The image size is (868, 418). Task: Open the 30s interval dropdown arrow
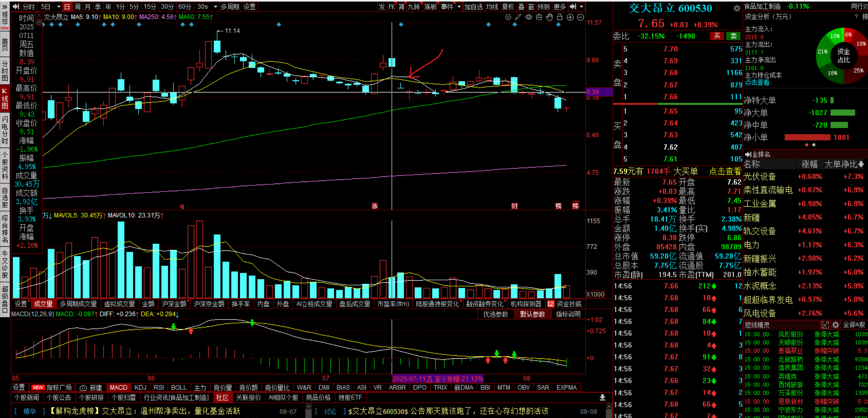[215, 7]
